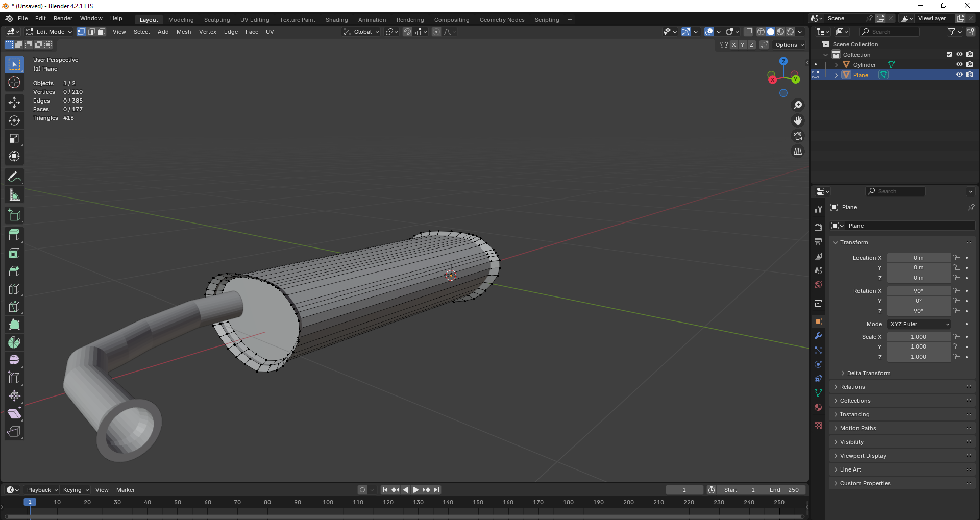This screenshot has width=980, height=520.
Task: Click the Scale X value field
Action: [919, 337]
